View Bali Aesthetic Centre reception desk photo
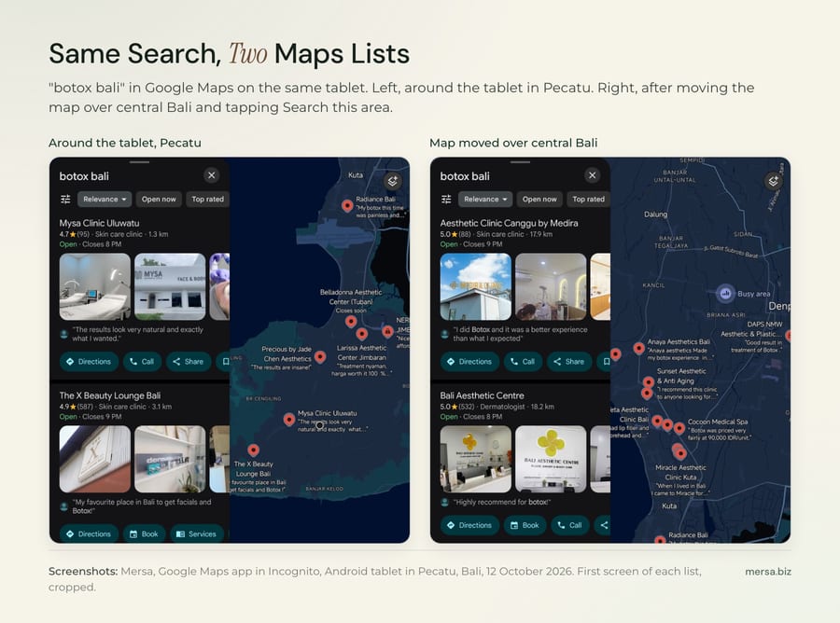 [476, 459]
